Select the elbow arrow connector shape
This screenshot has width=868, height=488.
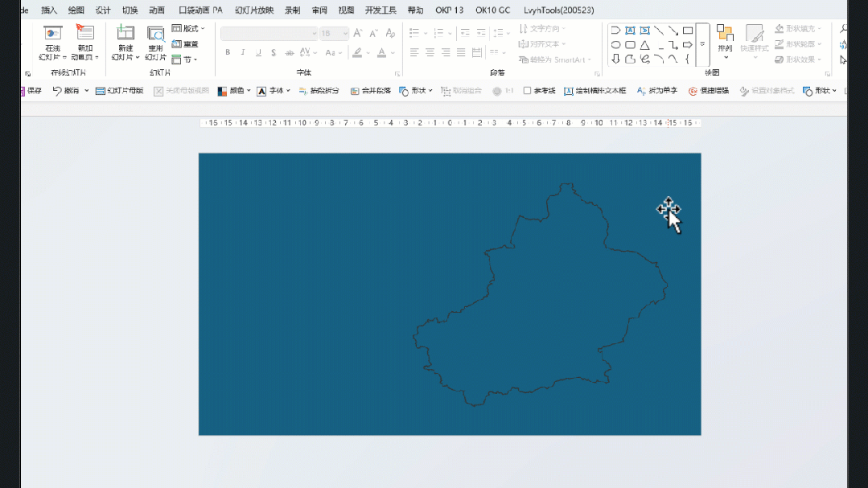point(673,45)
